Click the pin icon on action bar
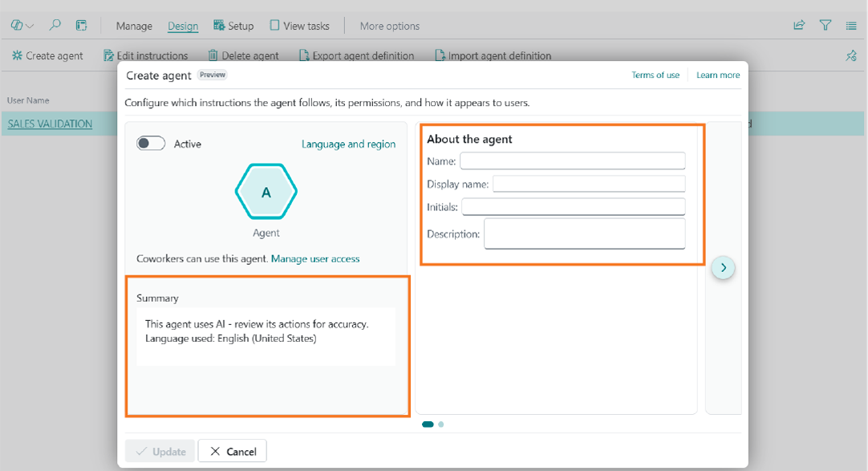The width and height of the screenshot is (868, 471). (851, 56)
